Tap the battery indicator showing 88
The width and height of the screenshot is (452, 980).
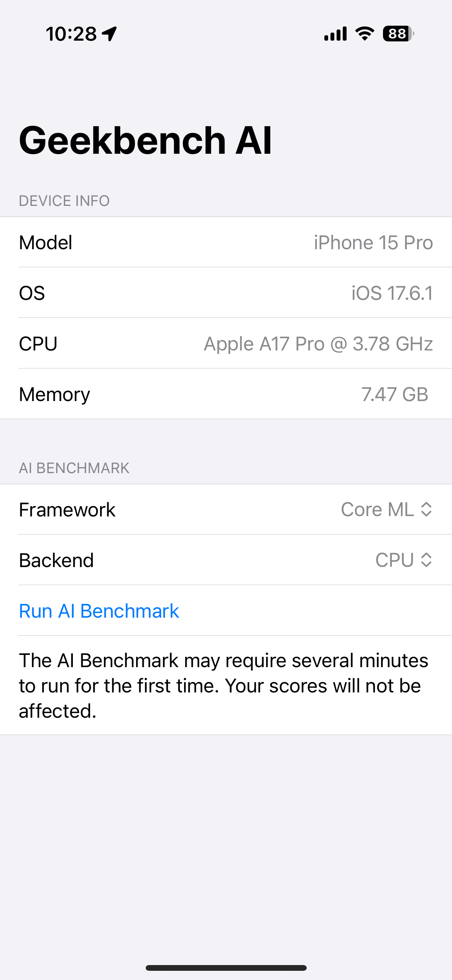coord(397,35)
